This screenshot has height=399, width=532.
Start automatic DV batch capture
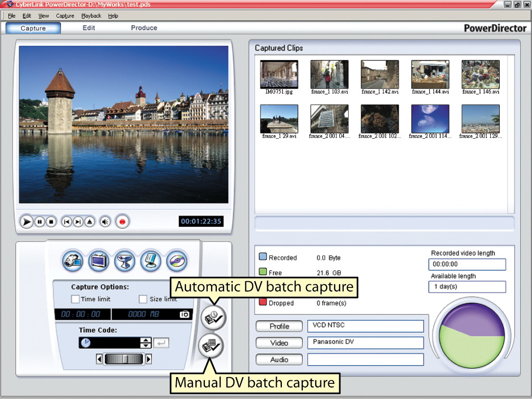pyautogui.click(x=213, y=318)
